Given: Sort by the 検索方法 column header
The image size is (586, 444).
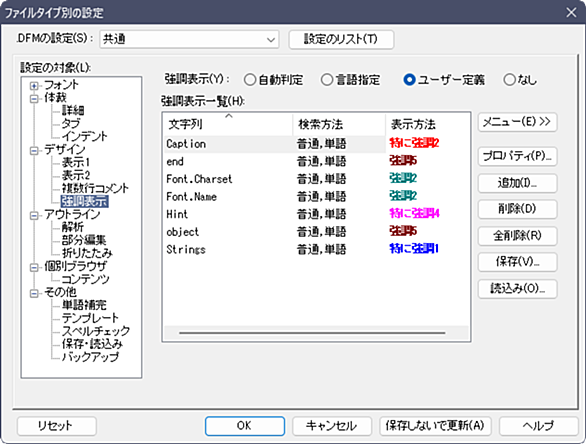Looking at the screenshot, I should (x=339, y=124).
